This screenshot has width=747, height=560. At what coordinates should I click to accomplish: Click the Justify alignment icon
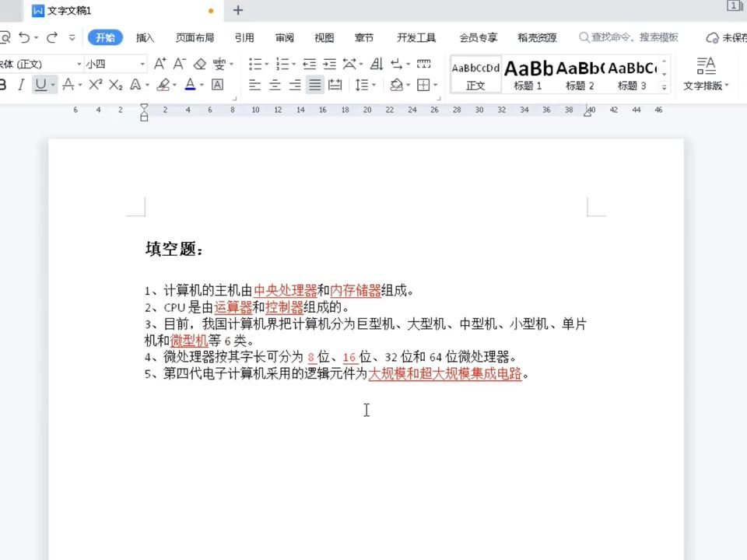(x=314, y=85)
